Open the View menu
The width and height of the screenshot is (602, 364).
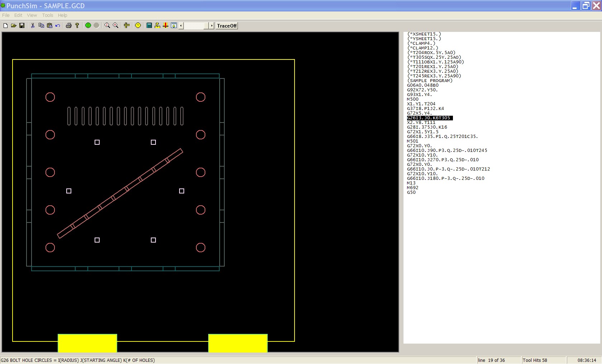(32, 15)
